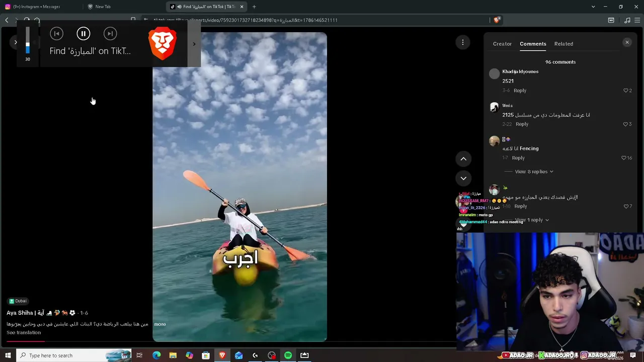Expand the media overlay chevron arrow
The image size is (644, 362).
(194, 44)
